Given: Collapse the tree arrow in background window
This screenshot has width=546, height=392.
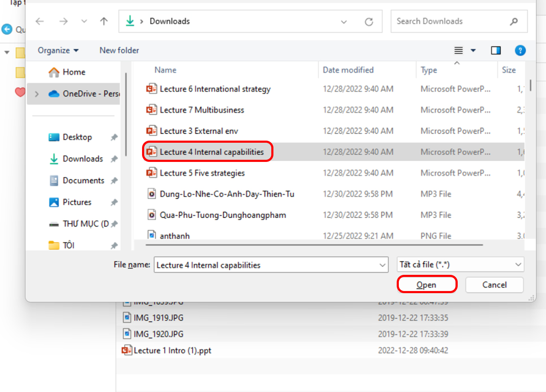Looking at the screenshot, I should pyautogui.click(x=7, y=52).
